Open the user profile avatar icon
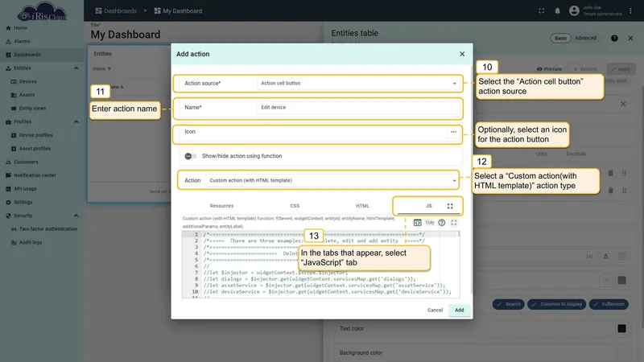 [x=574, y=10]
